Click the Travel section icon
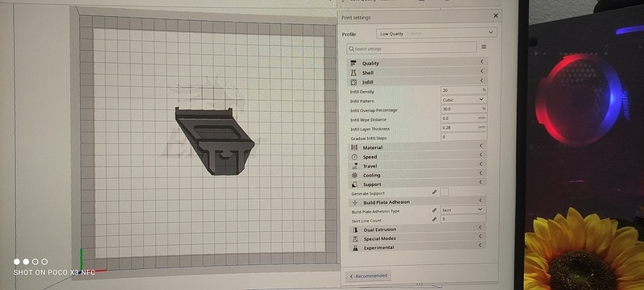The image size is (644, 290). (355, 166)
